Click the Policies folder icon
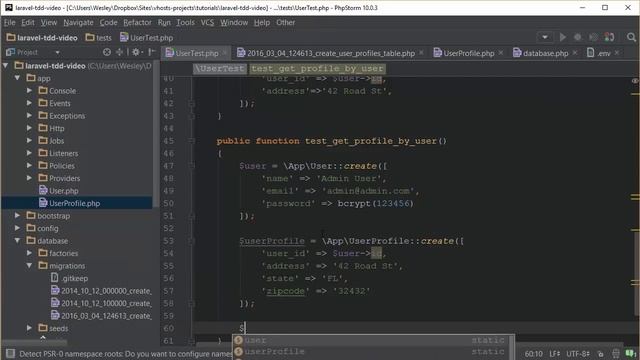640x360 pixels. [43, 165]
